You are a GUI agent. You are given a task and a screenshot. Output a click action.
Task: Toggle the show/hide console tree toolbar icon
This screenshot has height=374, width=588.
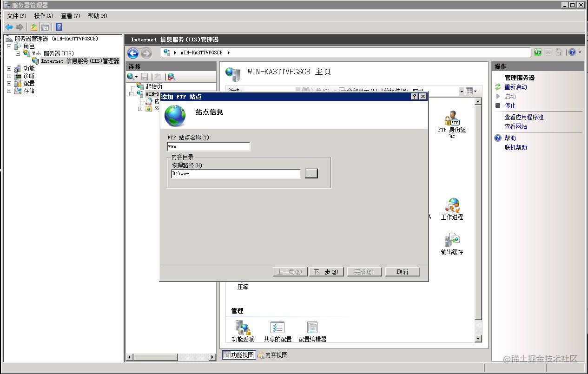[45, 27]
